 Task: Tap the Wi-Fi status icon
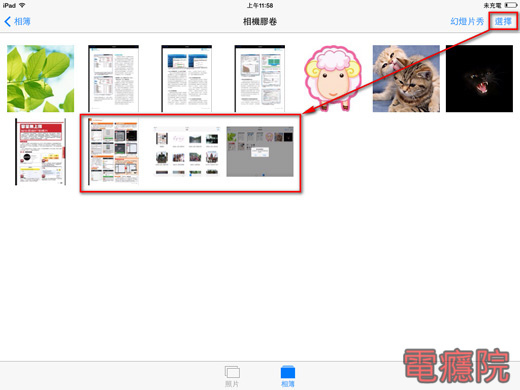pos(22,5)
